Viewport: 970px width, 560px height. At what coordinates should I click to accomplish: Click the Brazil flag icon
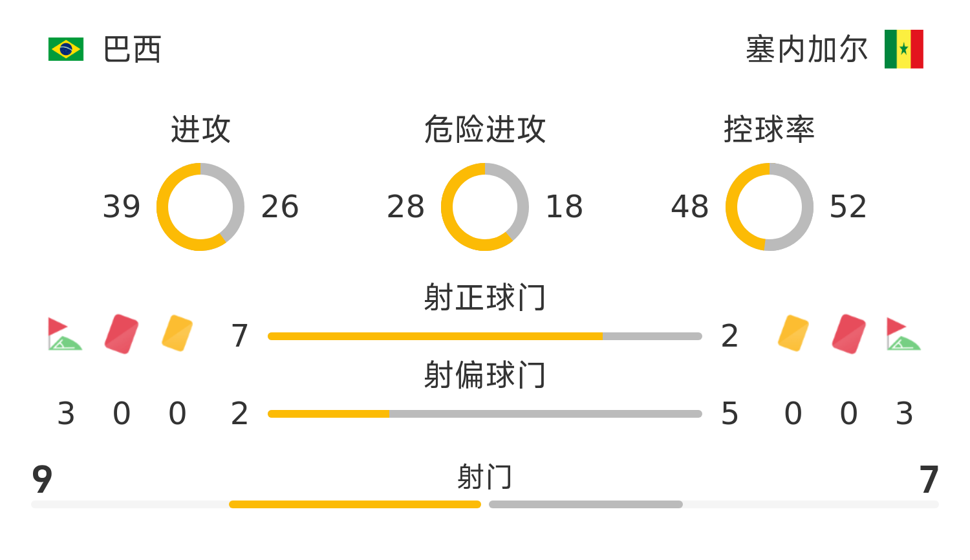[66, 49]
